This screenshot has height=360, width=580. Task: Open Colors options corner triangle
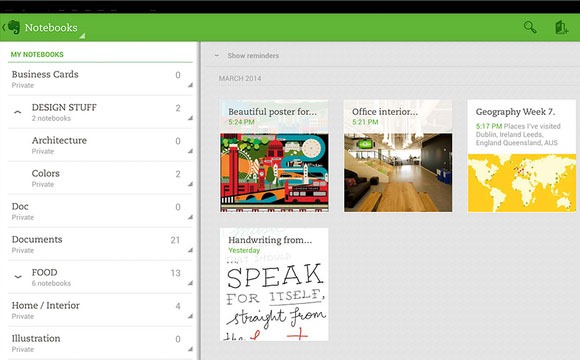[x=190, y=184]
